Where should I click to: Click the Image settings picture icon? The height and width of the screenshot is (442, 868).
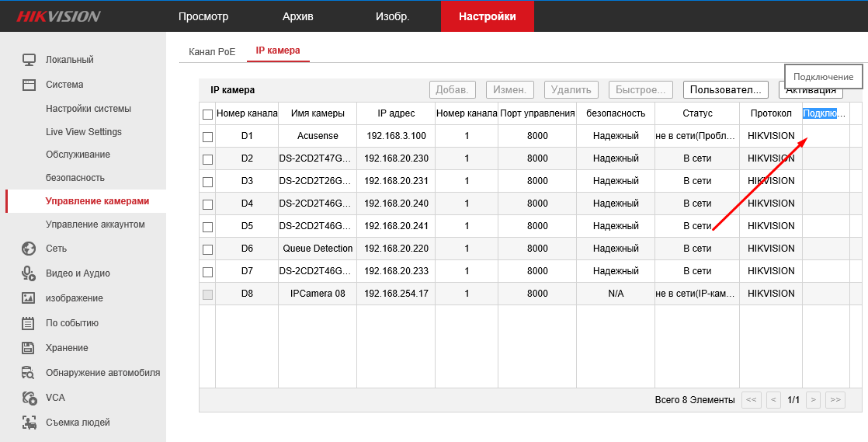pos(29,298)
